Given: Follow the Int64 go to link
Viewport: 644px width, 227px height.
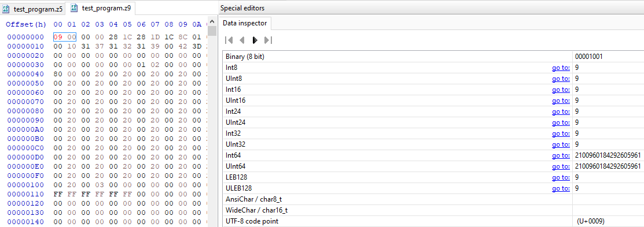Looking at the screenshot, I should pos(561,155).
